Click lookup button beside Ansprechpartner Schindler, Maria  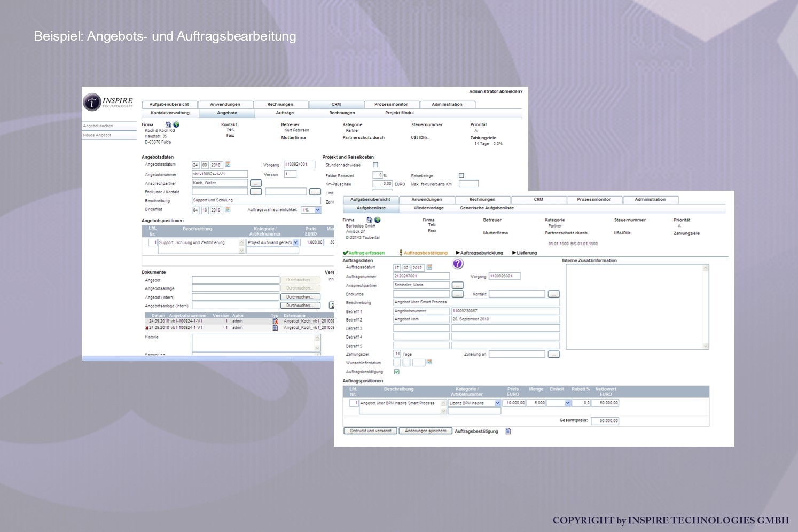pyautogui.click(x=458, y=285)
